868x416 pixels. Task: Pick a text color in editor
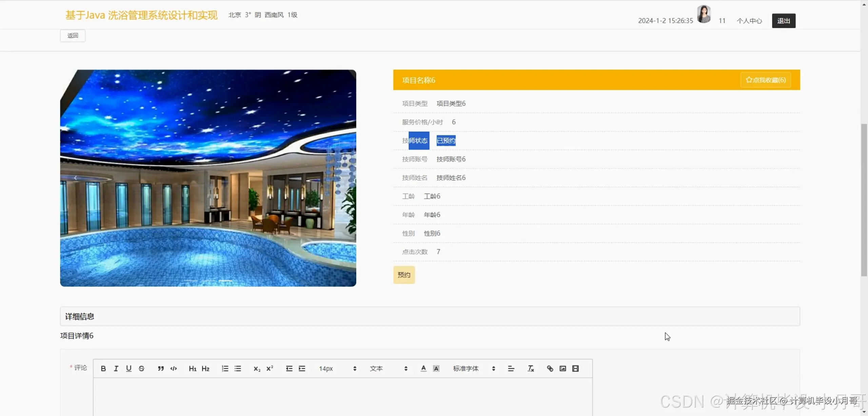[x=423, y=369]
